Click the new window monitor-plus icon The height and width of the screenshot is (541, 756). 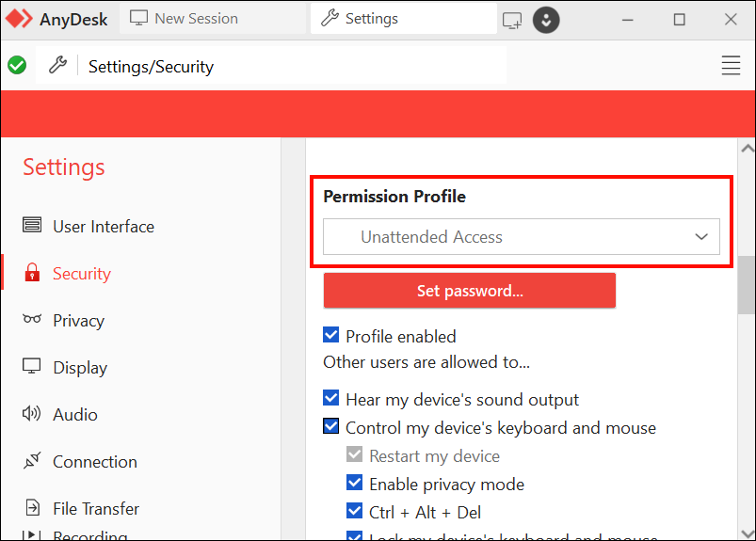(x=512, y=19)
